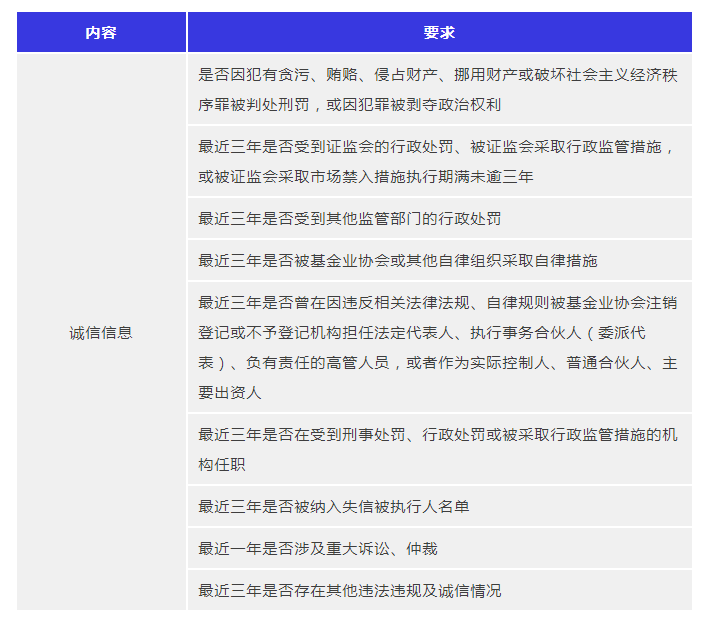Image resolution: width=705 pixels, height=621 pixels.
Task: Click the 要求 column header
Action: pos(439,32)
